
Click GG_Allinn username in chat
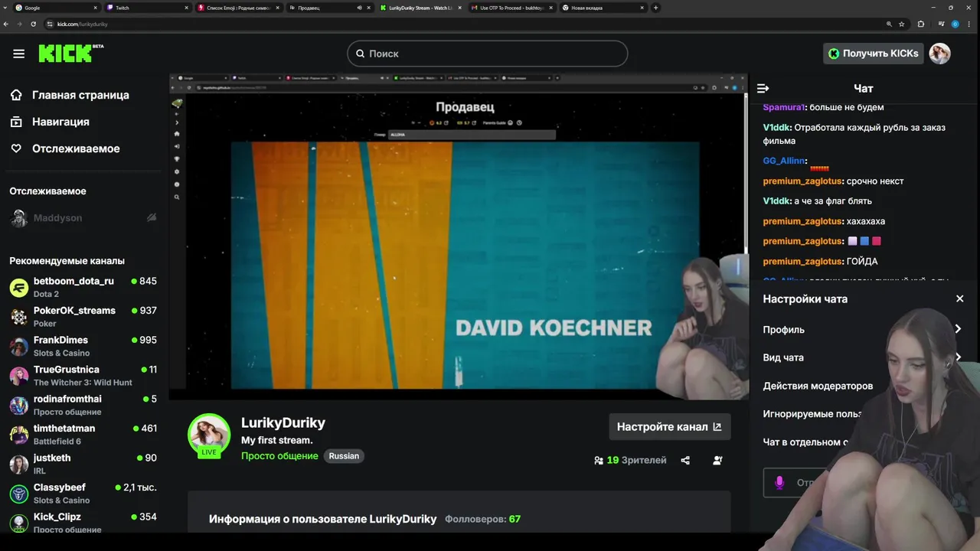coord(784,161)
